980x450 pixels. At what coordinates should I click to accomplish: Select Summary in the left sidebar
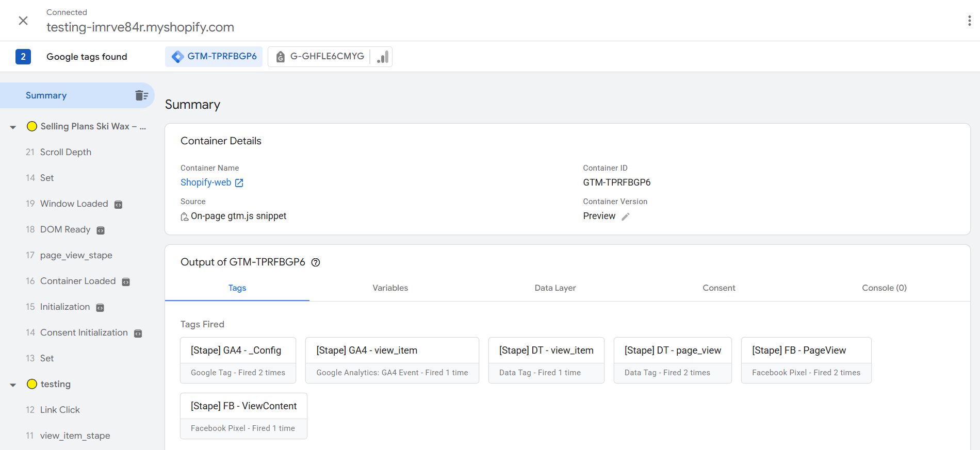(x=77, y=95)
